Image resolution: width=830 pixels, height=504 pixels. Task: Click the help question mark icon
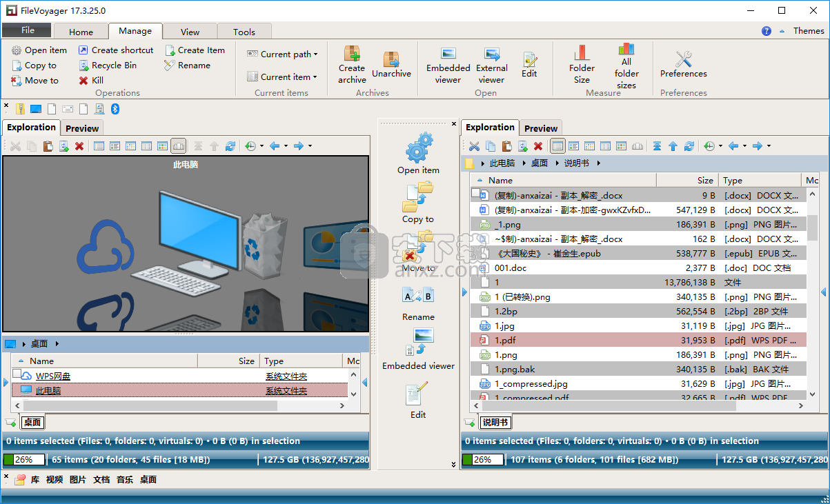767,31
